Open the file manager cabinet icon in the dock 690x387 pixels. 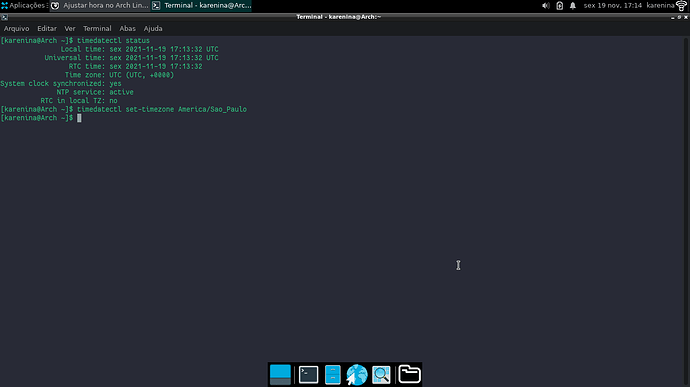[x=333, y=375]
